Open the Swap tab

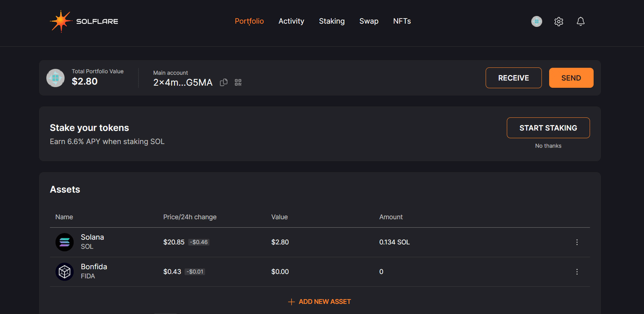click(x=369, y=21)
